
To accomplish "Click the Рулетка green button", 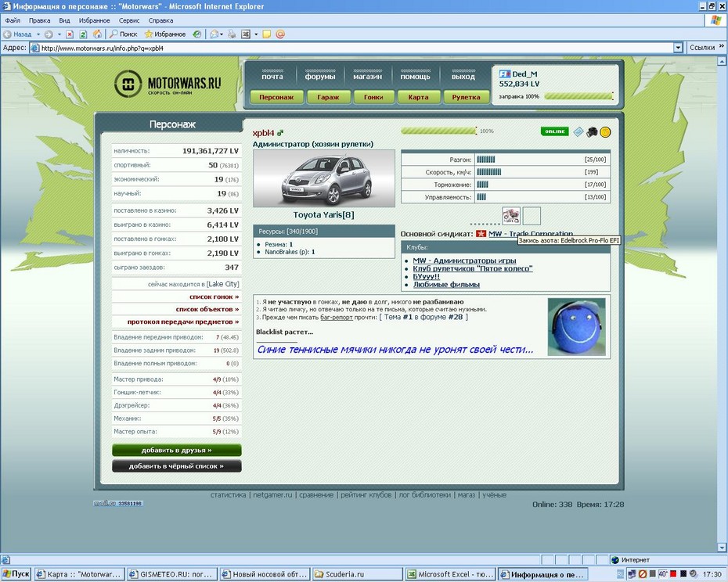I will [466, 97].
